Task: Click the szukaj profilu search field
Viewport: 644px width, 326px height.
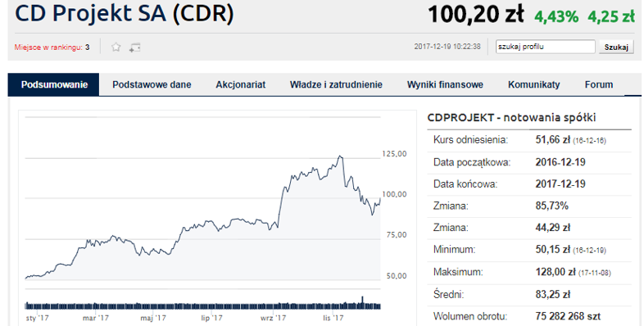Action: tap(546, 47)
